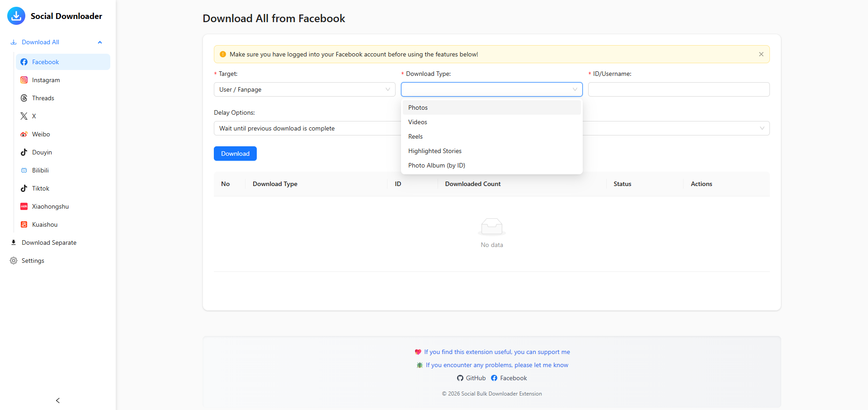Click the Download All tray icon
868x410 pixels.
pos(14,42)
